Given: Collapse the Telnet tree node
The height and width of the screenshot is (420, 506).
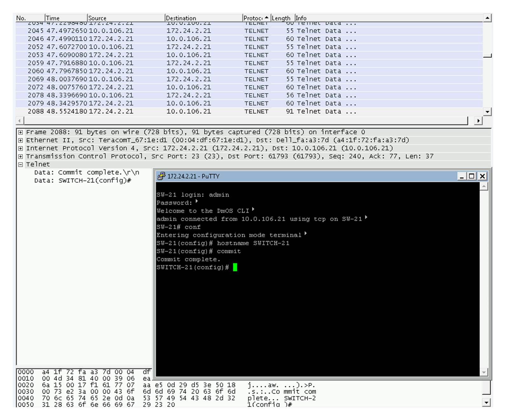Looking at the screenshot, I should pyautogui.click(x=21, y=165).
